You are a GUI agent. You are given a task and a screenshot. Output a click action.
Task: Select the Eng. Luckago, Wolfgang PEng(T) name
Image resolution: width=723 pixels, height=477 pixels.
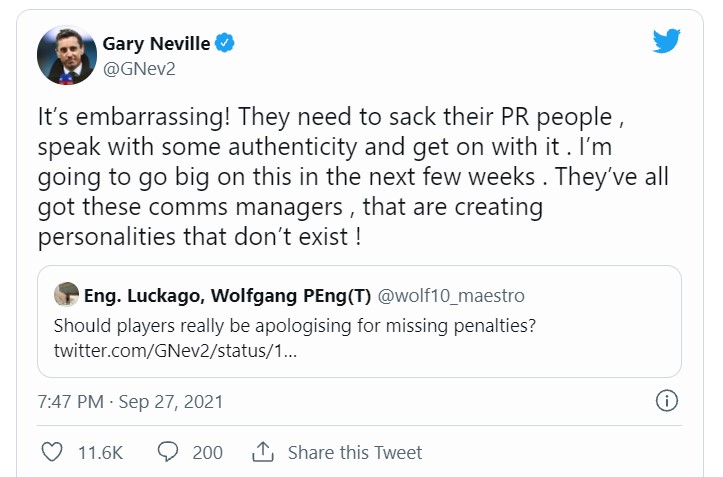[228, 296]
